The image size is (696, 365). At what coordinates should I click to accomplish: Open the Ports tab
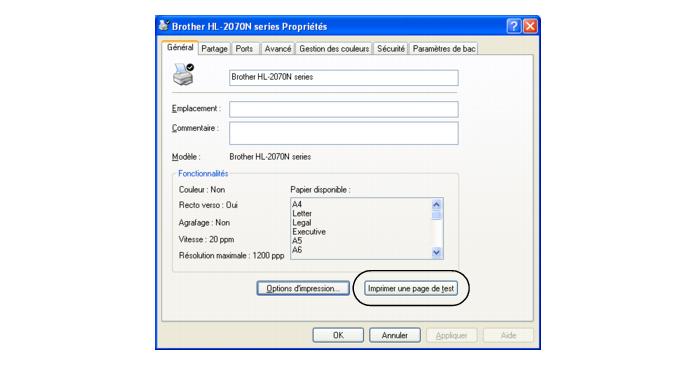click(244, 49)
